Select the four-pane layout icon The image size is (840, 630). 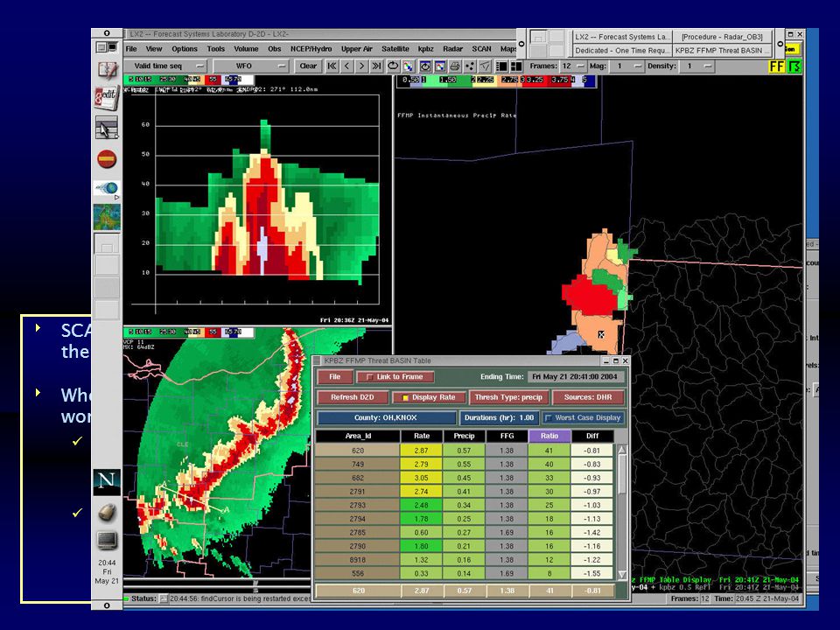[516, 66]
